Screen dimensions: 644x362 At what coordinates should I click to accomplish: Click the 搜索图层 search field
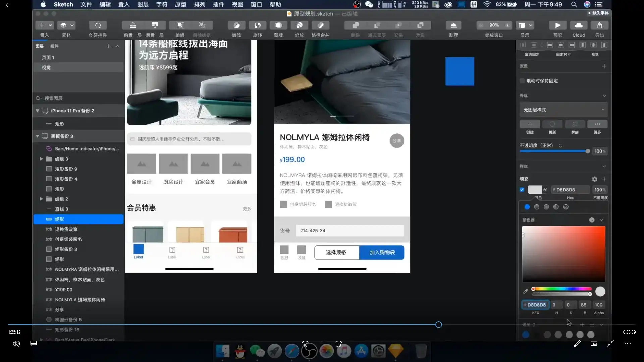tap(67, 98)
